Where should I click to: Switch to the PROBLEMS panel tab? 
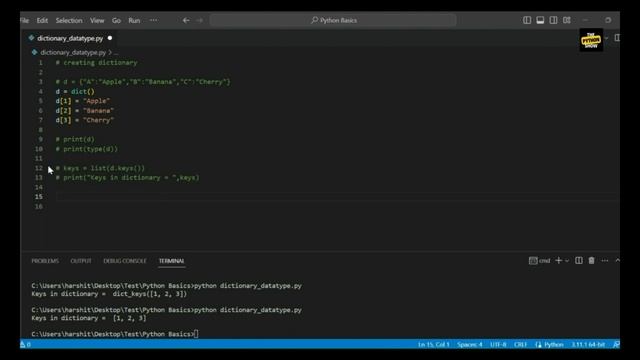(45, 261)
